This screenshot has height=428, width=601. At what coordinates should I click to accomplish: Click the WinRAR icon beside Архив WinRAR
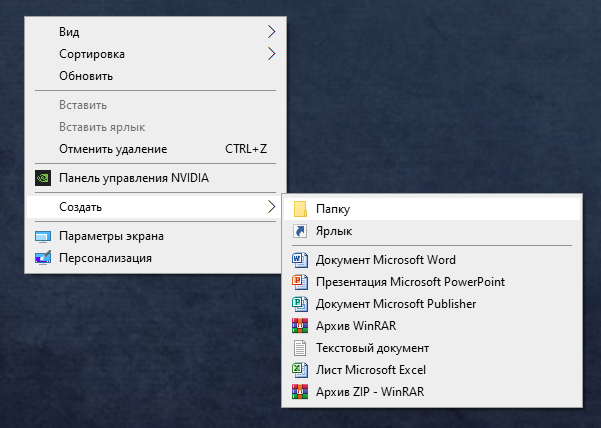(x=300, y=326)
